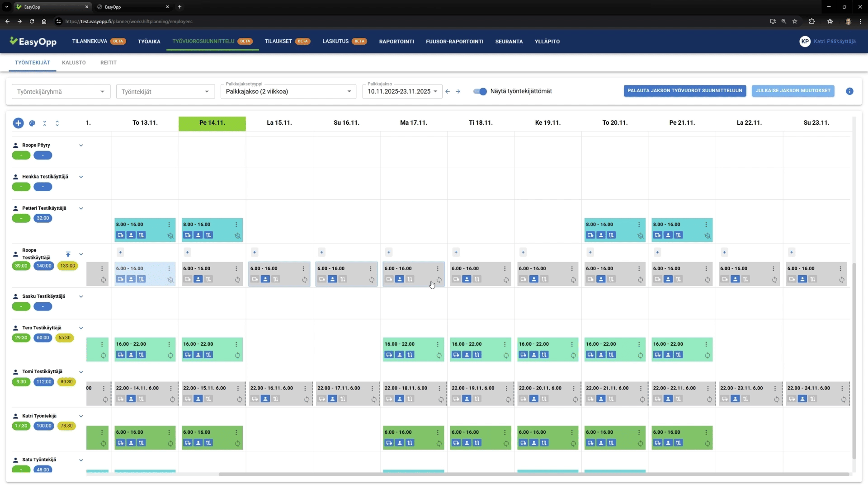The height and width of the screenshot is (488, 868).
Task: Click the info icon near Julkaise button
Action: [x=849, y=91]
